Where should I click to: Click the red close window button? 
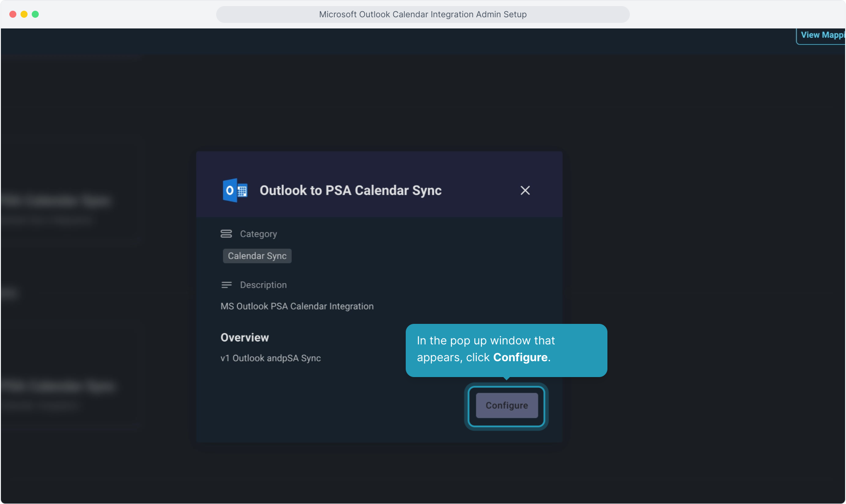click(13, 14)
